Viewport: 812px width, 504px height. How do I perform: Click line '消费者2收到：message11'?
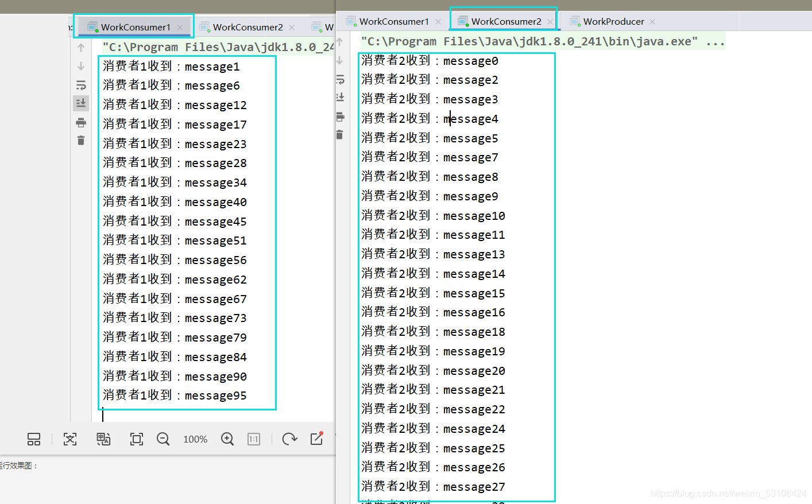[433, 235]
